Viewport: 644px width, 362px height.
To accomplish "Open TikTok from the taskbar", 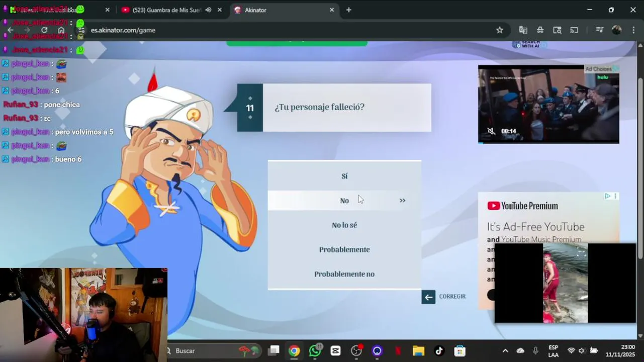I will (x=439, y=351).
